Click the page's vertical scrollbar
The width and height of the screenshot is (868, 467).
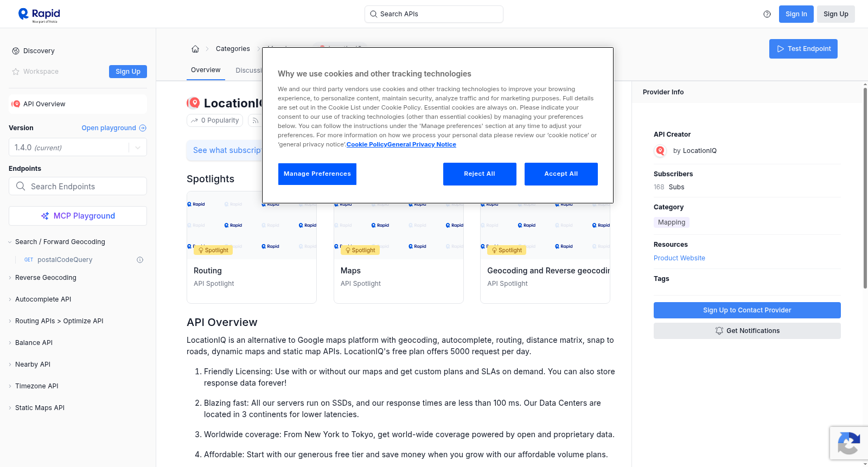tap(865, 187)
